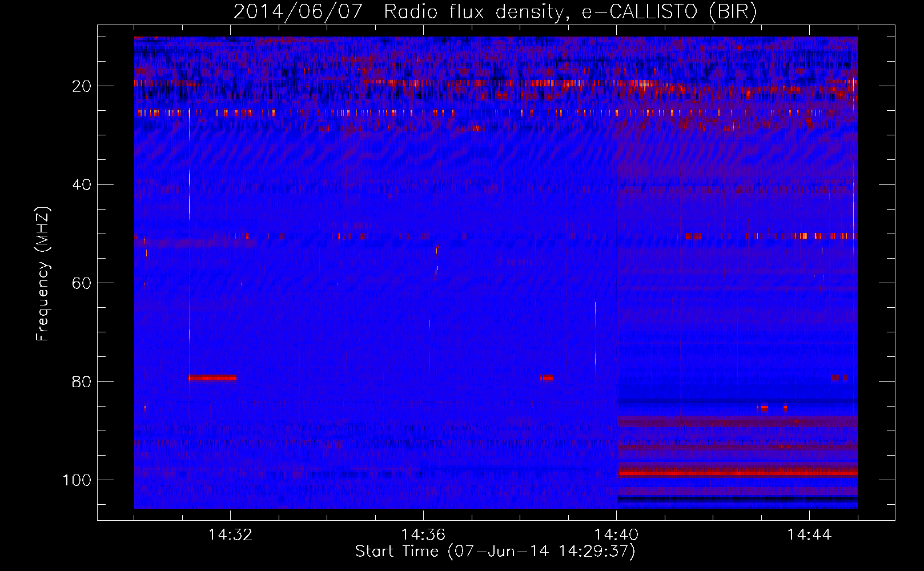Click the 100 frequency tick label
Screen dimensions: 924x571
tap(77, 480)
